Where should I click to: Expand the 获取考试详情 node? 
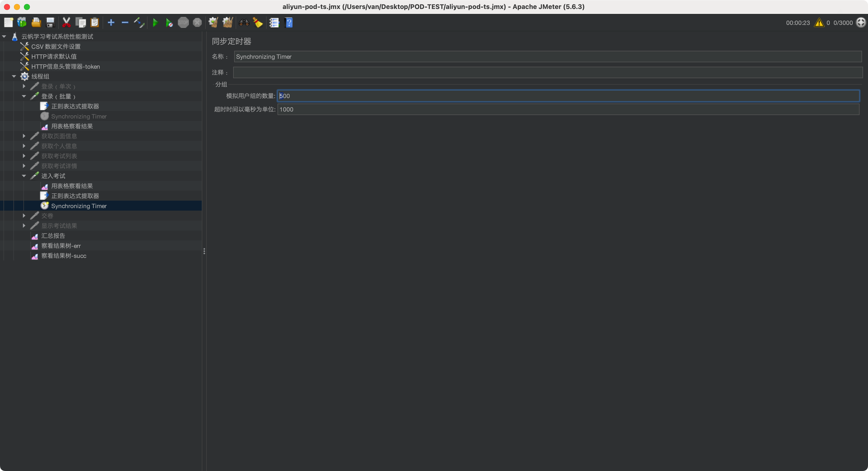pyautogui.click(x=24, y=166)
